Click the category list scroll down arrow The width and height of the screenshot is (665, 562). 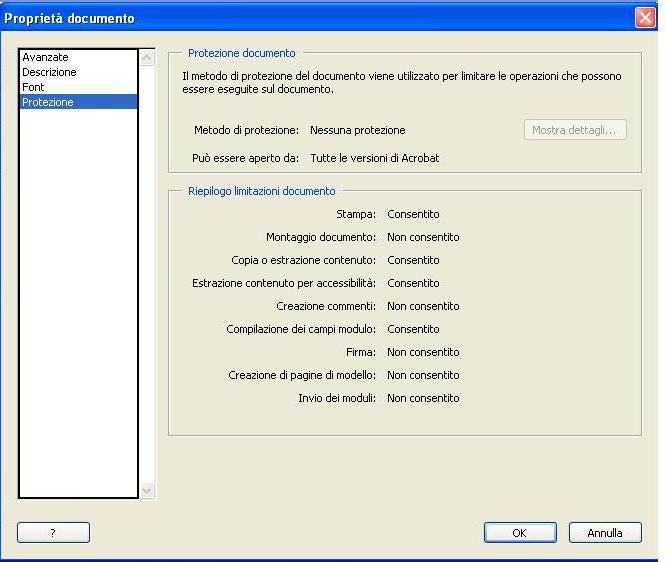click(147, 490)
